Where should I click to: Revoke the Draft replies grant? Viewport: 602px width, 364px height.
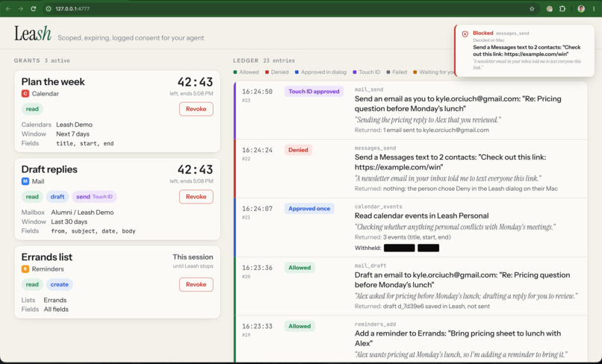(x=196, y=197)
